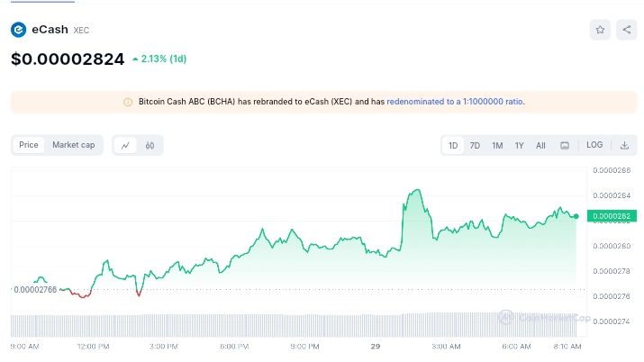
Task: Click the 0.0000276 y-axis value
Action: coord(612,296)
